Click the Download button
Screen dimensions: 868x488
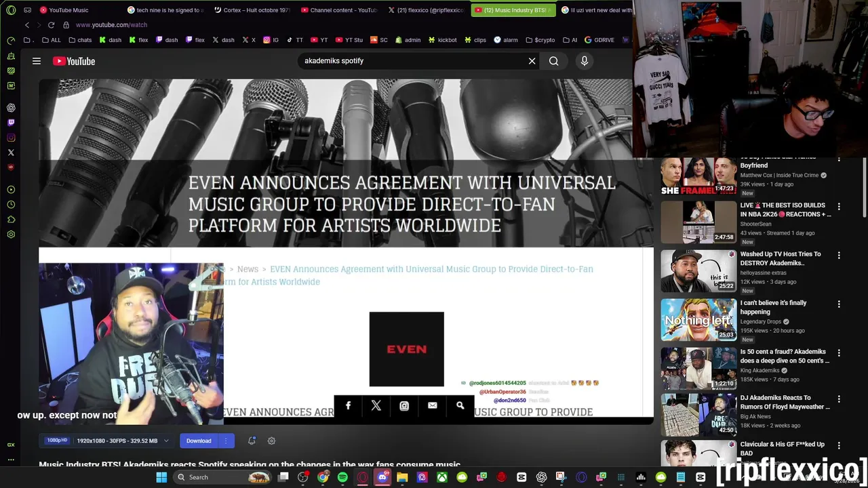point(199,441)
